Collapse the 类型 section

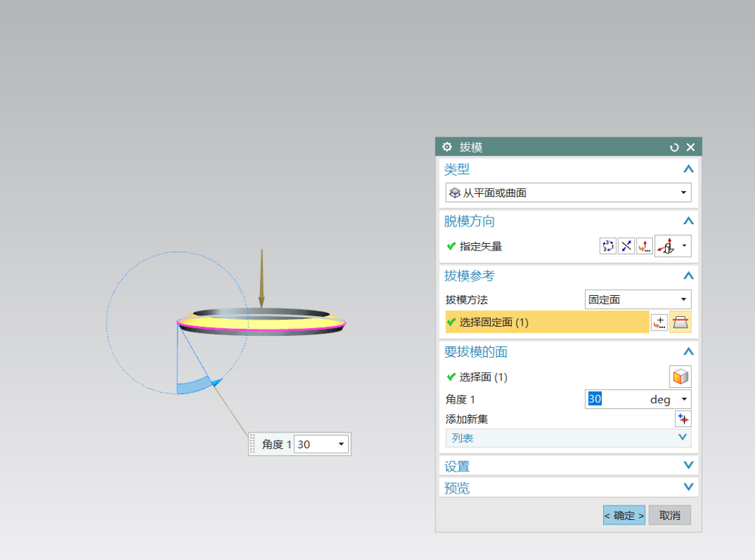[687, 169]
